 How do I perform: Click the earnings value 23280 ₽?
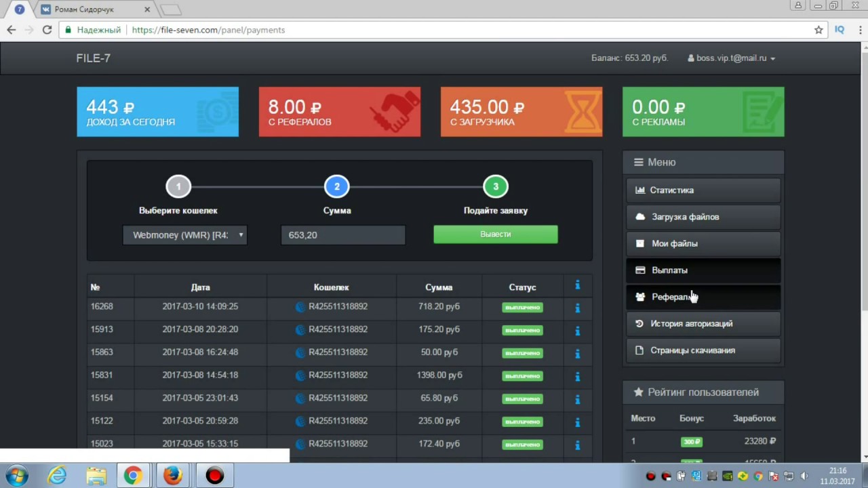click(x=760, y=441)
